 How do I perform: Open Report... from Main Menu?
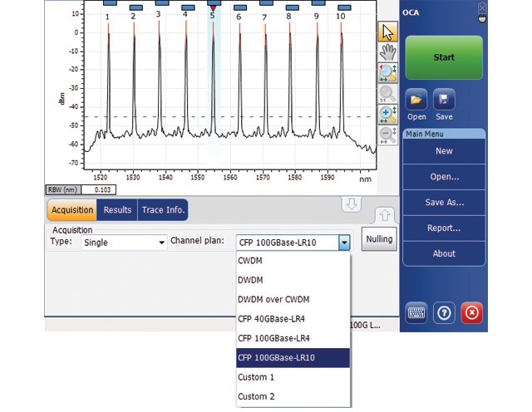[x=443, y=228]
